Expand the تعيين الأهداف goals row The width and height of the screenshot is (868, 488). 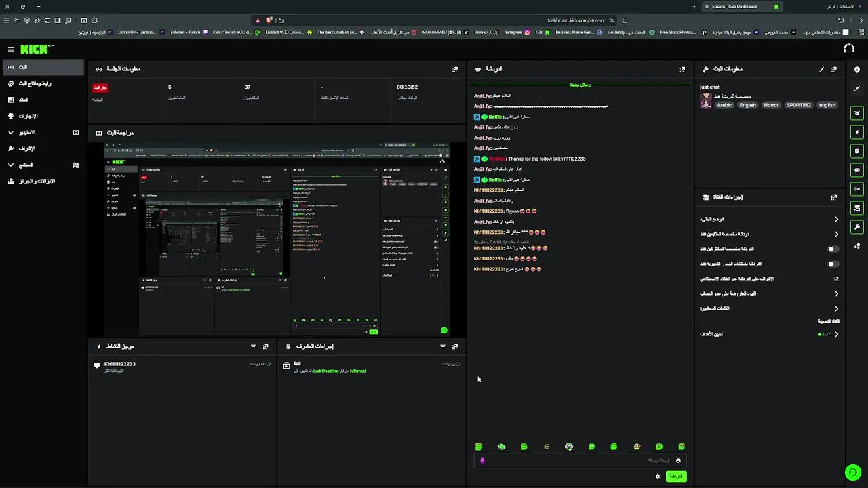coord(770,334)
